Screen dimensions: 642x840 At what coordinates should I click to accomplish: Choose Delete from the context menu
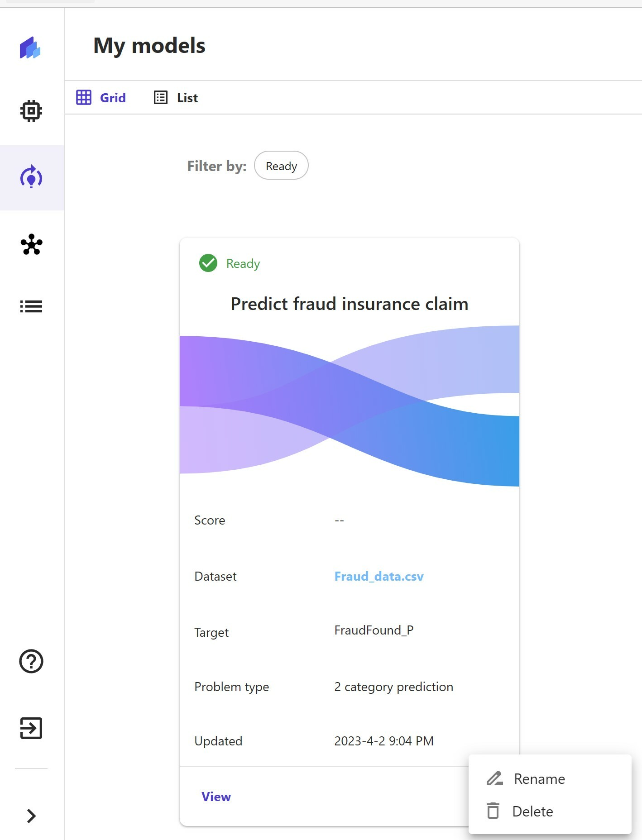[532, 811]
